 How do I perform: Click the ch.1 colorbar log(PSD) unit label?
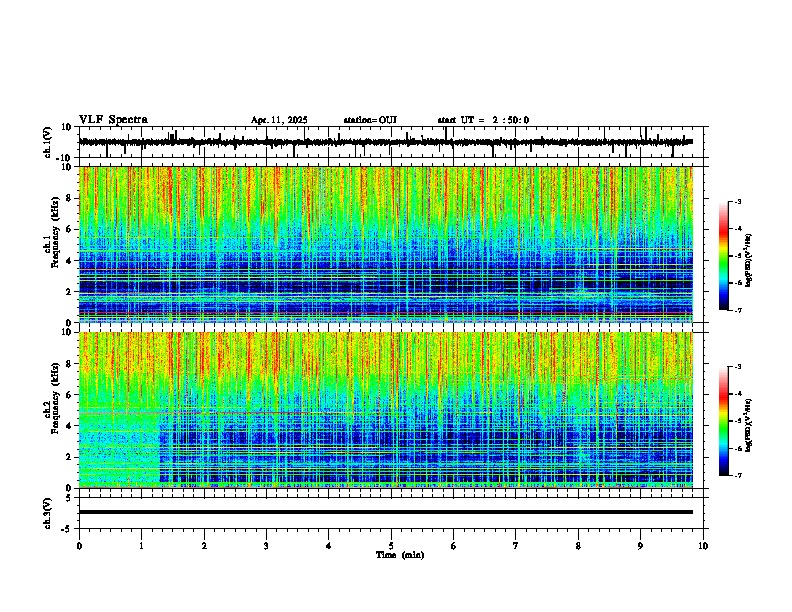749,260
